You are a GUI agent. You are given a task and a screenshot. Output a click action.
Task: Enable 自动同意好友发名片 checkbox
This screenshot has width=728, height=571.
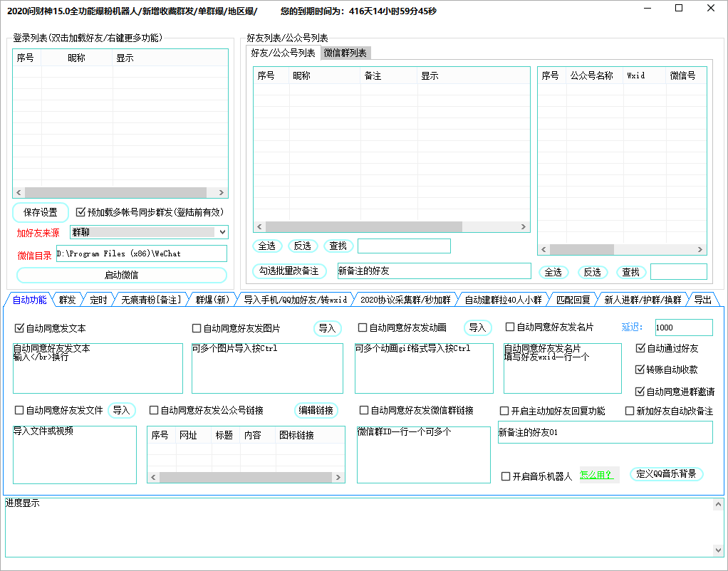(x=510, y=327)
